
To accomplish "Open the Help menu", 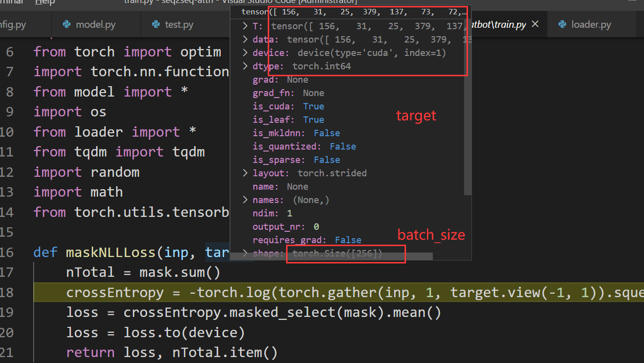I will click(45, 2).
